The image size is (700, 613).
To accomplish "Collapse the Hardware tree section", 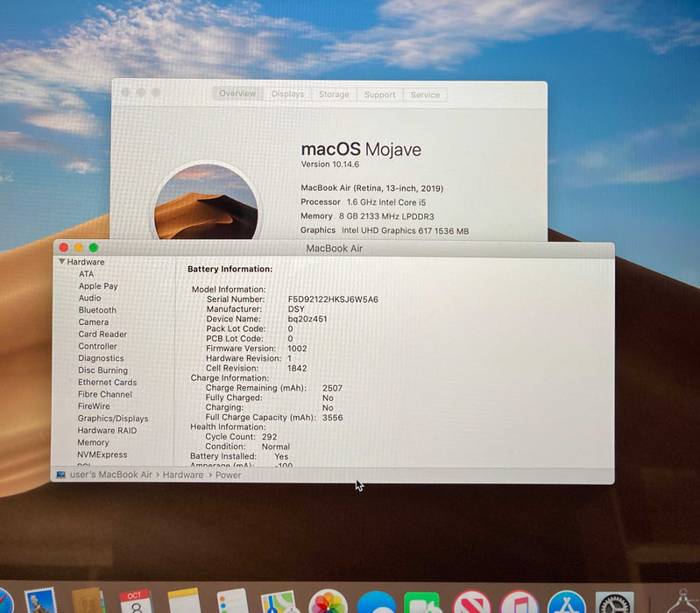I will coord(62,262).
